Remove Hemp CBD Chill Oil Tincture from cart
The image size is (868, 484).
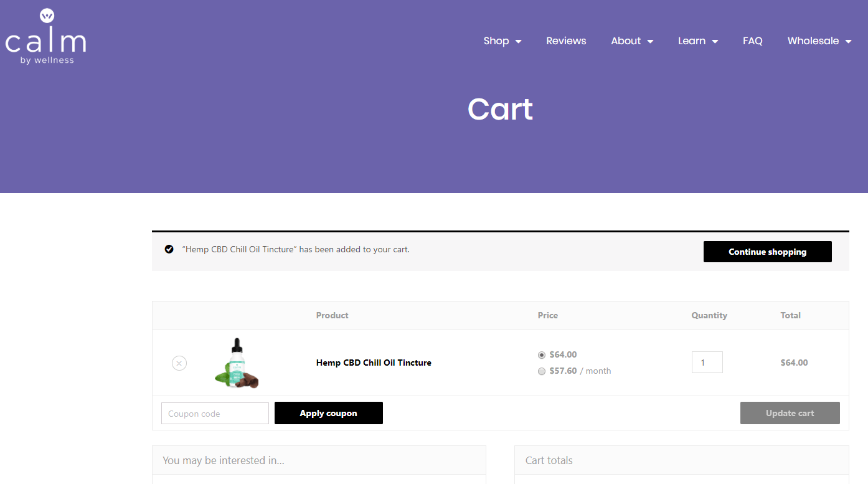(179, 363)
